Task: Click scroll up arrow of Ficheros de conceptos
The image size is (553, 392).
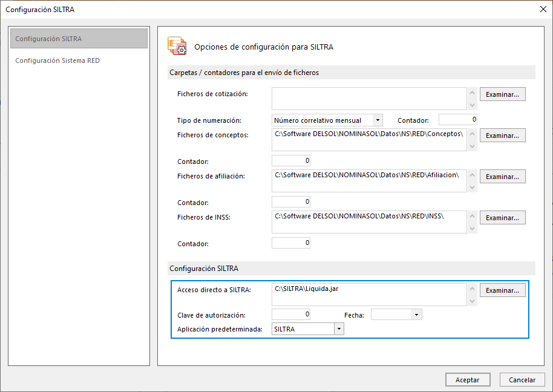Action: coord(473,134)
